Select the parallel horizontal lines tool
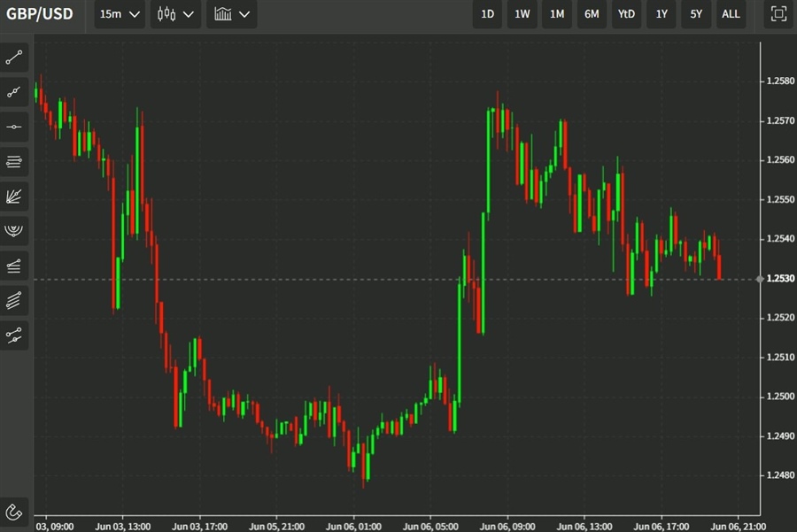The image size is (797, 532). [13, 162]
